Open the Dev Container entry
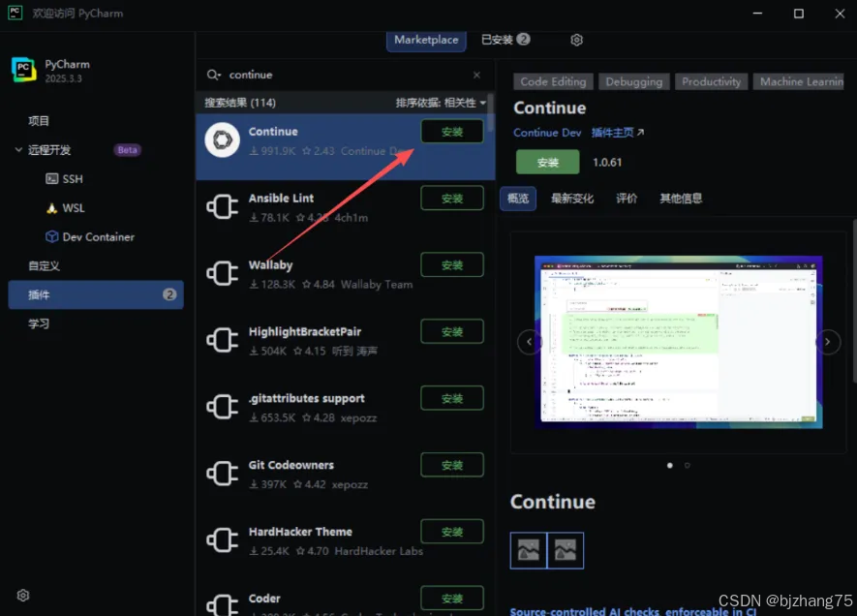Viewport: 857px width, 616px height. click(90, 236)
